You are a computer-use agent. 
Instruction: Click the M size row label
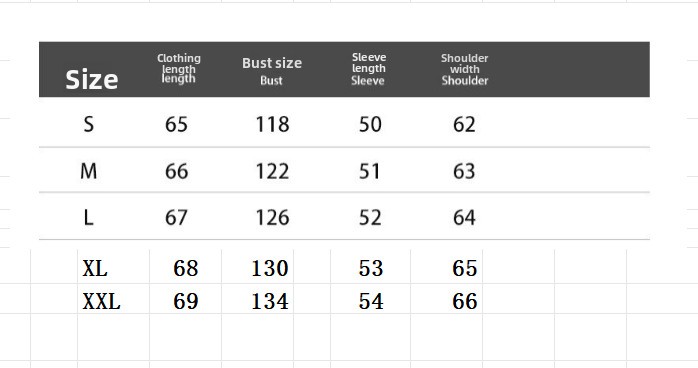coord(89,171)
